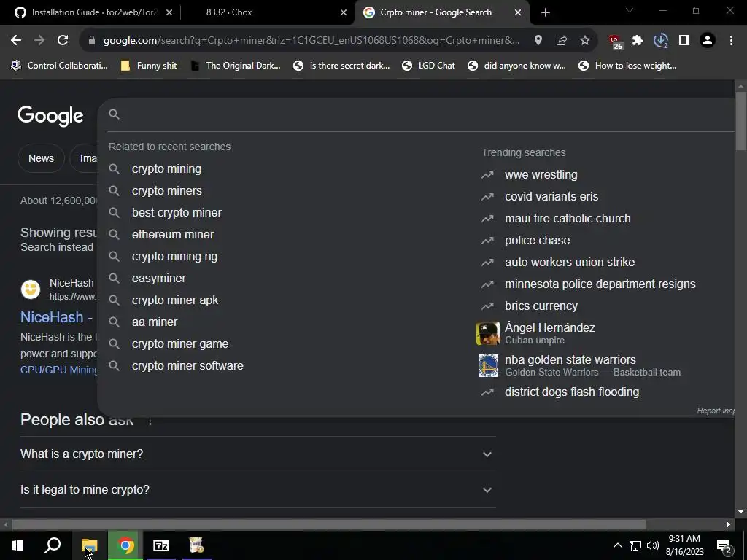Screen dimensions: 747x560
Task: Open File Explorer from taskbar
Action: [x=89, y=545]
